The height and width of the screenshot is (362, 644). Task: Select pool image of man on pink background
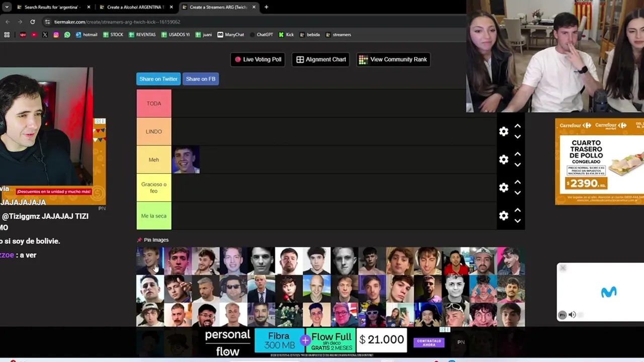511,260
